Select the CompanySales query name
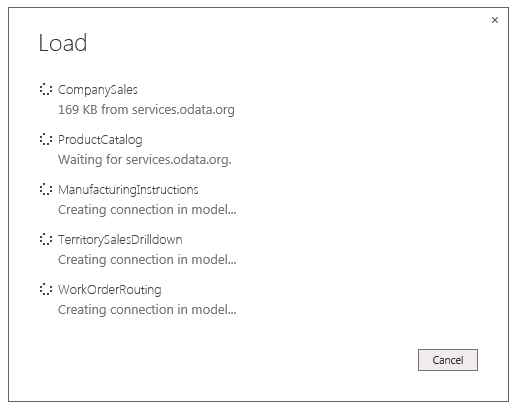 pyautogui.click(x=98, y=90)
